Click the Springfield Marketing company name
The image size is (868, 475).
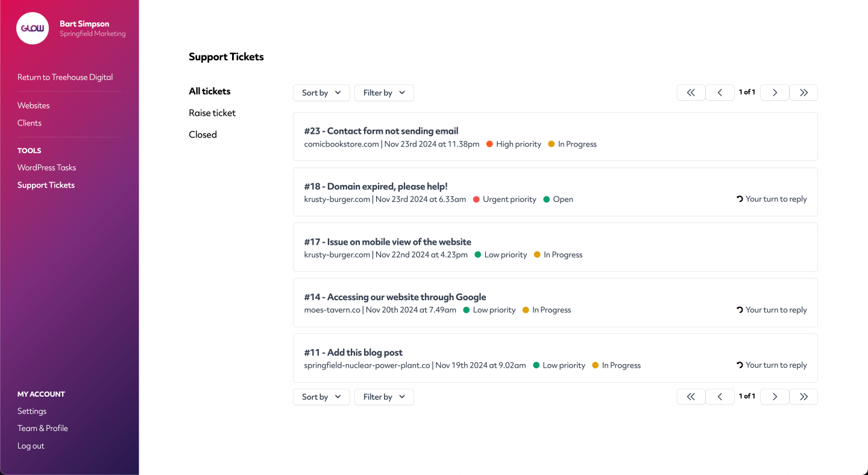point(93,34)
